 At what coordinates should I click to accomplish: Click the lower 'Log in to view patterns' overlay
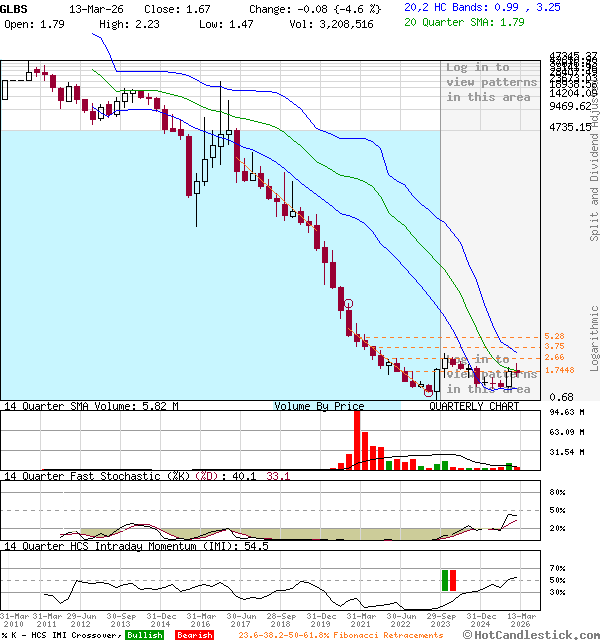[491, 374]
